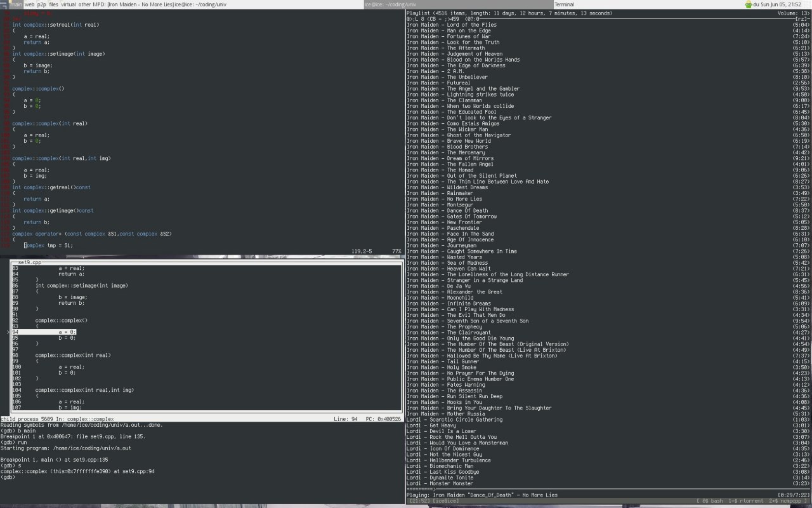Switch to the other workspace tag

(x=84, y=4)
